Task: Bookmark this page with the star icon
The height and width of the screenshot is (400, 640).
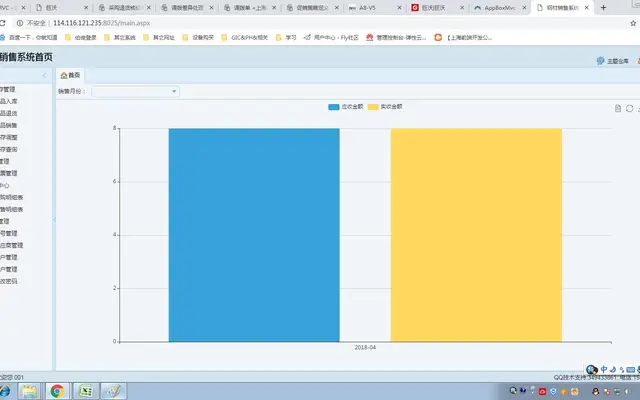Action: (633, 23)
